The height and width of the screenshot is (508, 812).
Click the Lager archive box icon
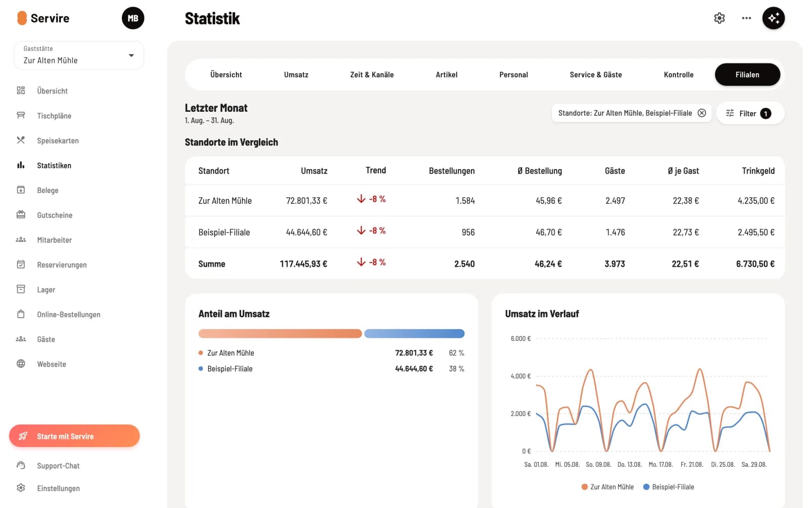click(x=21, y=290)
